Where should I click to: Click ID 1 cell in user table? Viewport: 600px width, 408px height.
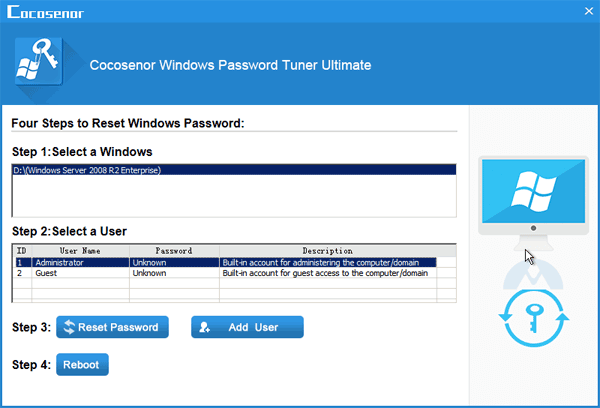tap(23, 263)
